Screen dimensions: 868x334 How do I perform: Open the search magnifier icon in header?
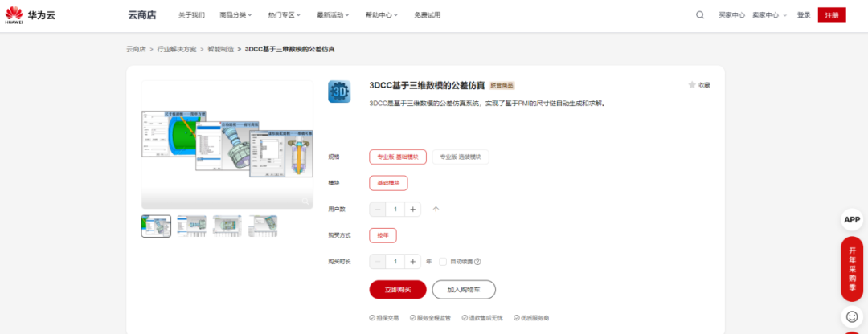click(700, 15)
